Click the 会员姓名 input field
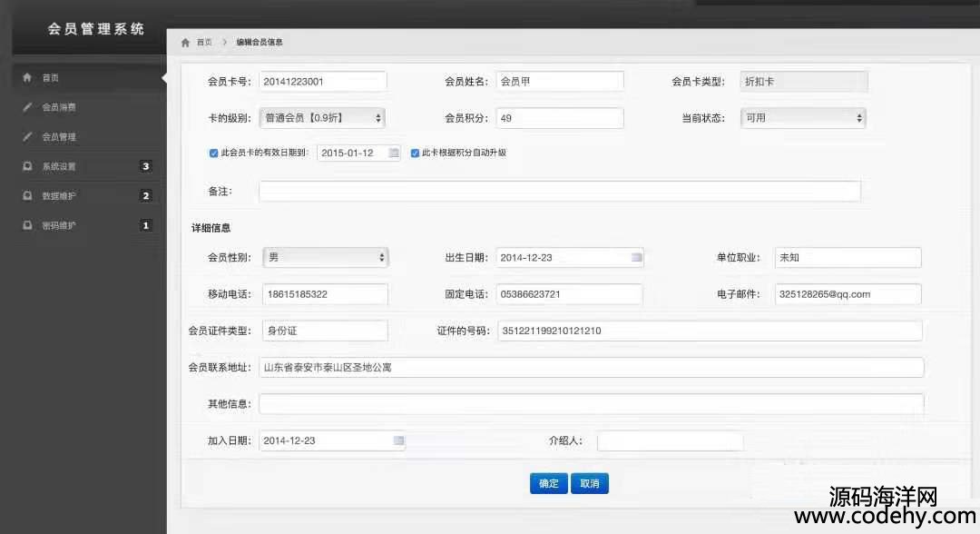The width and height of the screenshot is (980, 534). click(x=560, y=82)
